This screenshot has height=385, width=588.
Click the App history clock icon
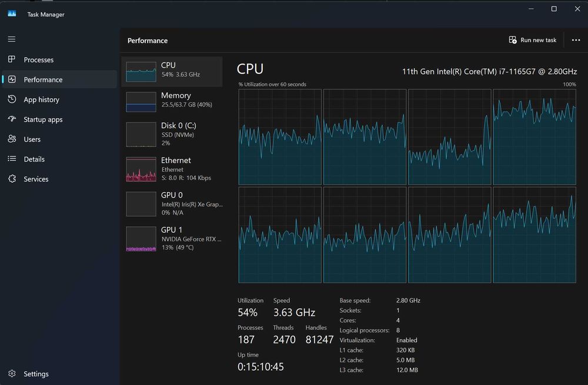tap(12, 99)
